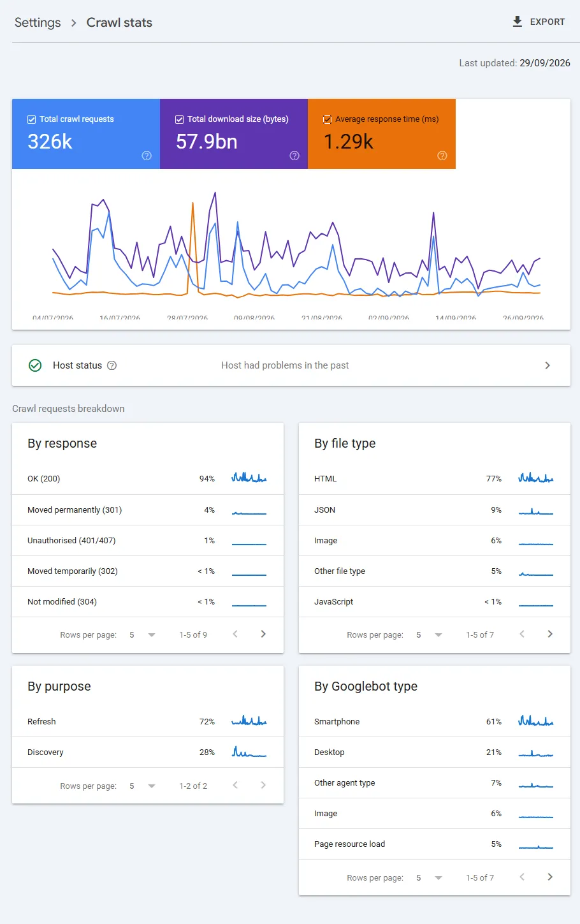
Task: Open rows per page dropdown in By purpose
Action: point(142,786)
